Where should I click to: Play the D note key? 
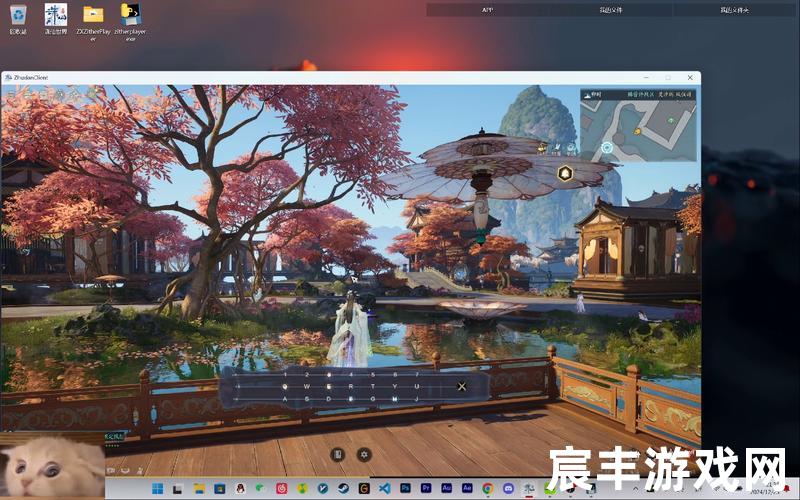[329, 399]
